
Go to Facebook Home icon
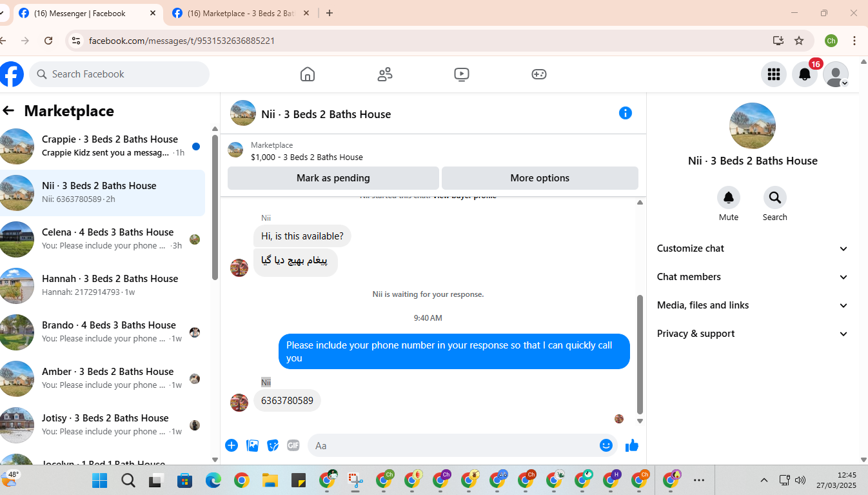tap(308, 74)
